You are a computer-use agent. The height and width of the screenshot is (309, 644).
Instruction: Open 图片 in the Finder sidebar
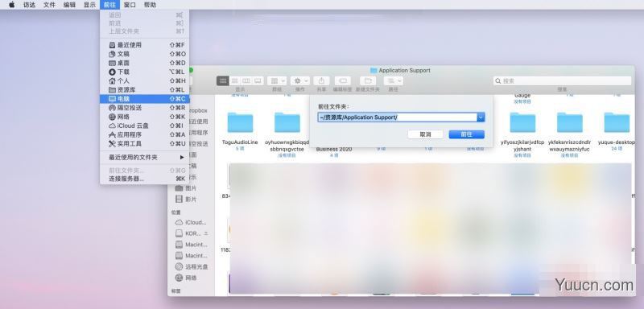coord(186,188)
